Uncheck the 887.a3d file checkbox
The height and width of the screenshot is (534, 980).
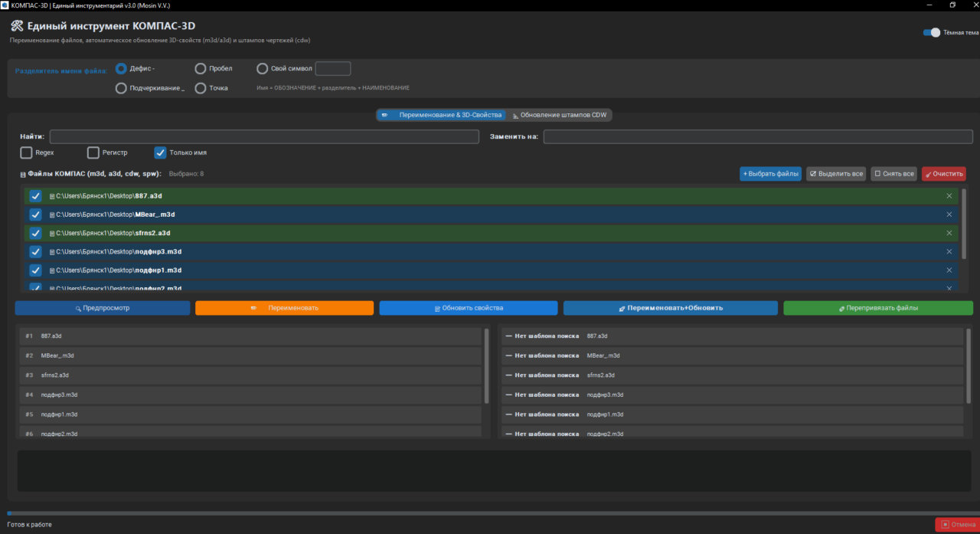tap(35, 196)
